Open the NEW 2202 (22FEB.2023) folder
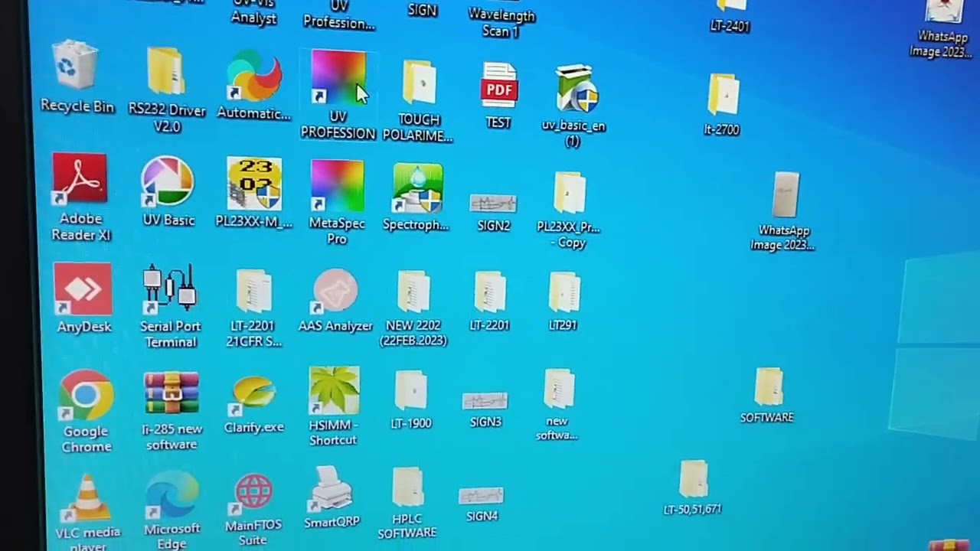 click(x=413, y=292)
